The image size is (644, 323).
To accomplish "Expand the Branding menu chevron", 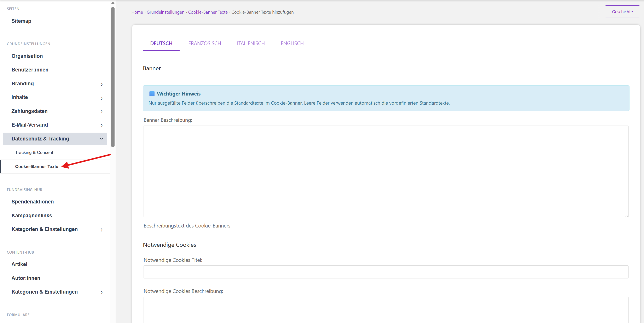I will tap(102, 84).
